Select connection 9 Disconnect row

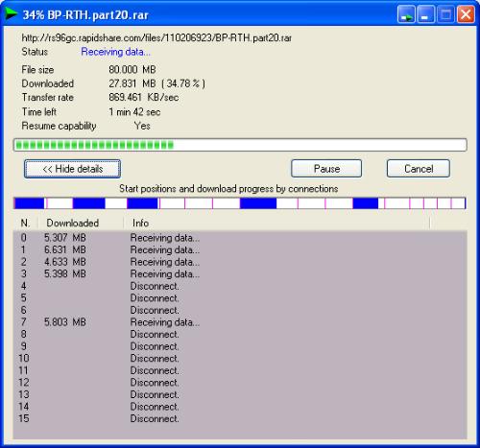pyautogui.click(x=240, y=346)
